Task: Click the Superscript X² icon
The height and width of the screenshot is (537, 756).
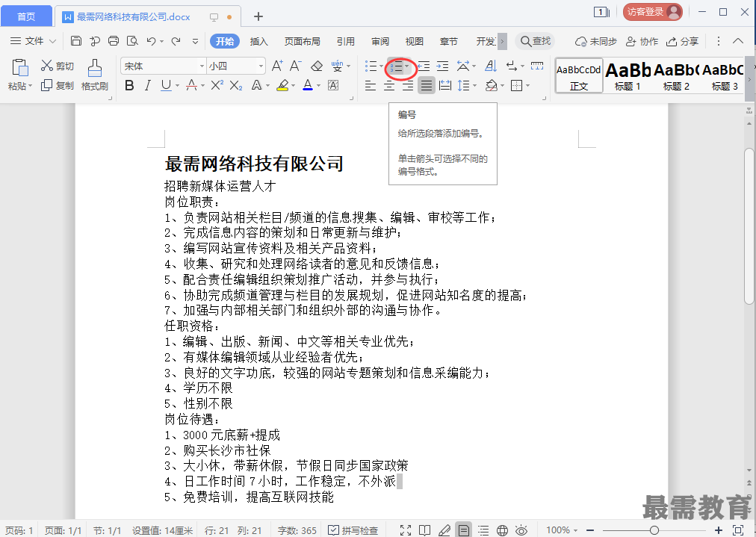Action: click(217, 85)
